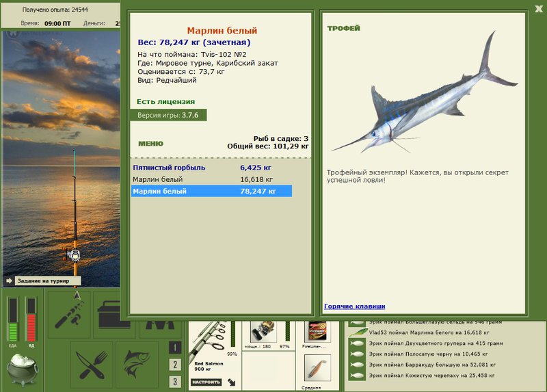Click 'Рыб в садке: 3' text
The height and width of the screenshot is (392, 547).
(x=281, y=139)
